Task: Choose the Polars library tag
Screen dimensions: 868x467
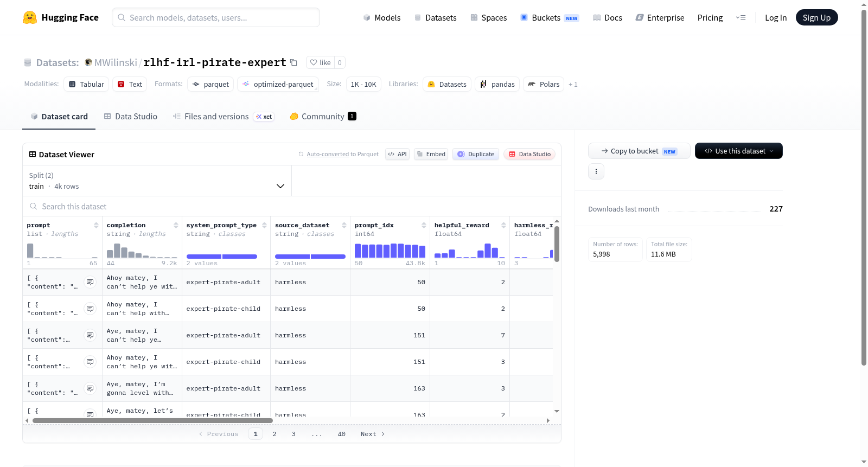Action: click(x=543, y=84)
